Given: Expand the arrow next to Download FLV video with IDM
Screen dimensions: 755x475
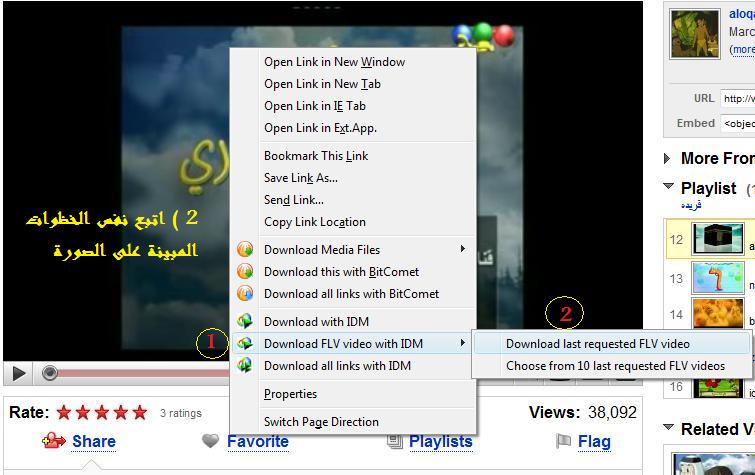Looking at the screenshot, I should [462, 343].
